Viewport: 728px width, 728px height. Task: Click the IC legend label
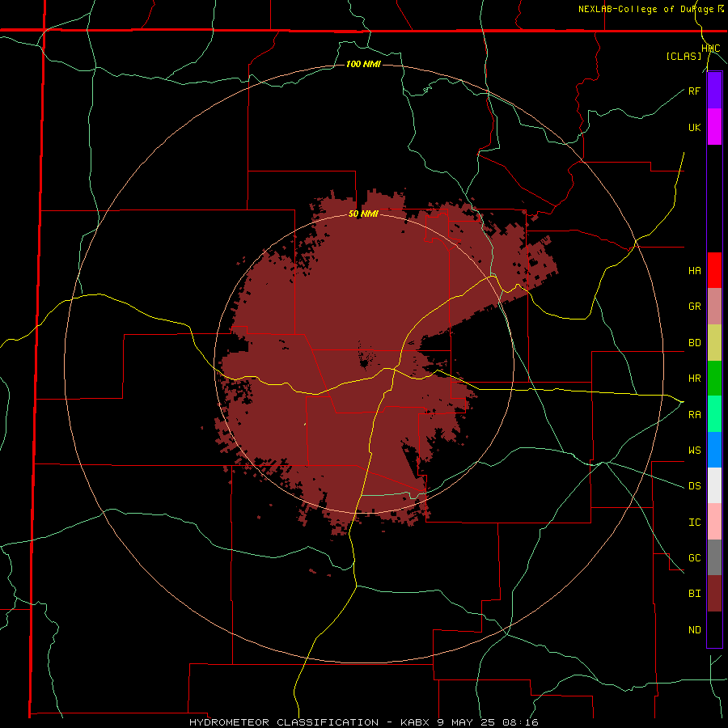(x=694, y=523)
